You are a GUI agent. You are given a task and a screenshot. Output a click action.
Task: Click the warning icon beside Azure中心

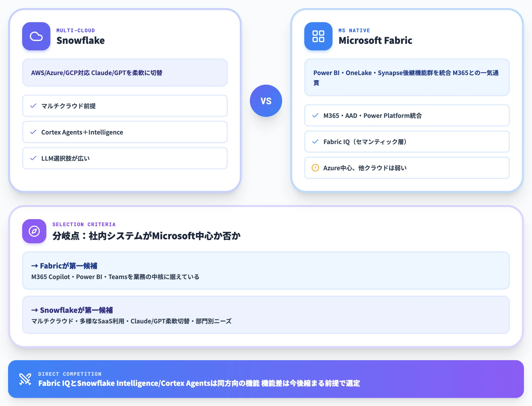pos(315,168)
